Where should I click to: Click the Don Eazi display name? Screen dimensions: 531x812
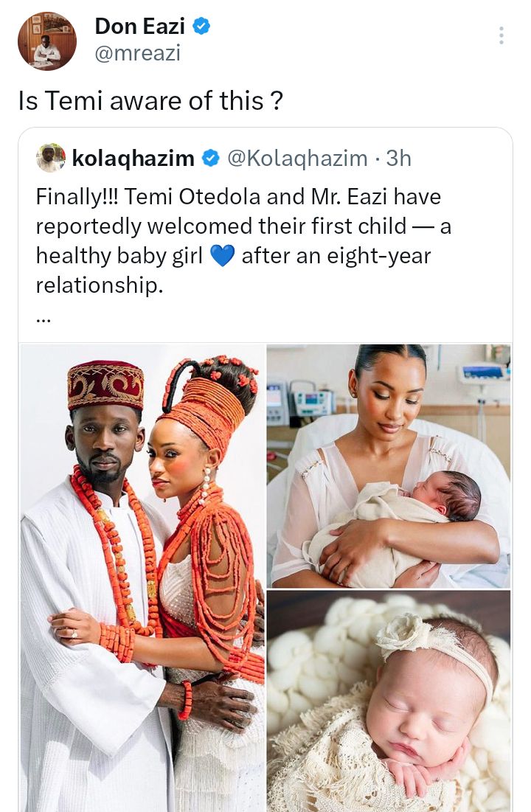click(139, 27)
